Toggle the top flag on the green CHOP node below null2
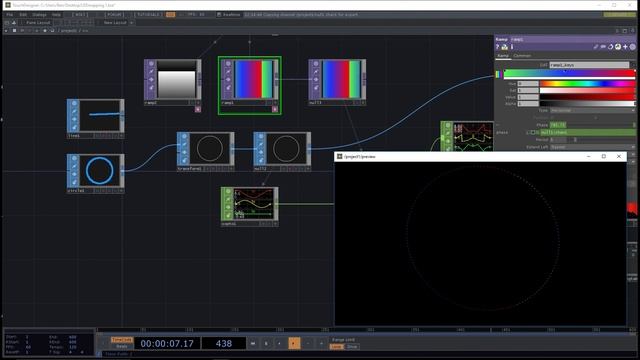Screen dimensions: 640x360 pyautogui.click(x=228, y=191)
